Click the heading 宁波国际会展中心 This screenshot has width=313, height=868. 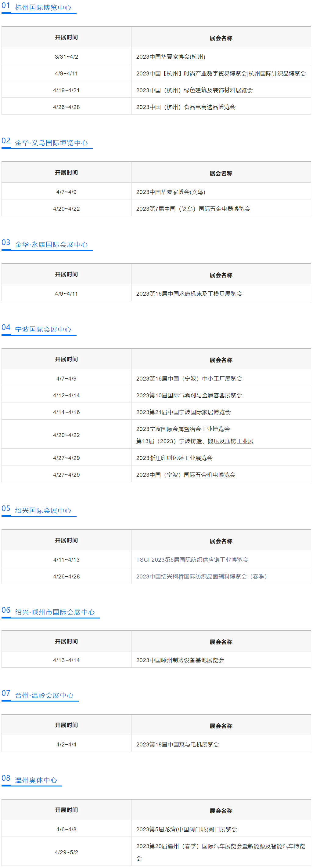(43, 330)
